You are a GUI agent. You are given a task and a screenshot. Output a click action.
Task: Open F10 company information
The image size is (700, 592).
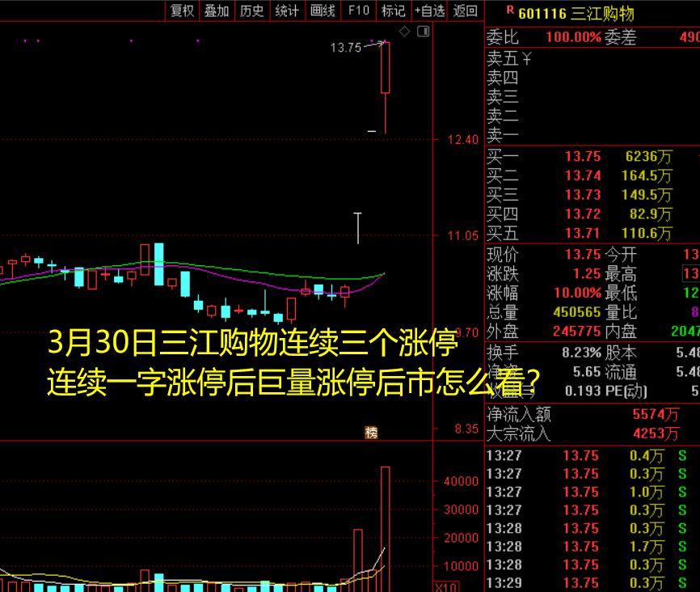(358, 11)
